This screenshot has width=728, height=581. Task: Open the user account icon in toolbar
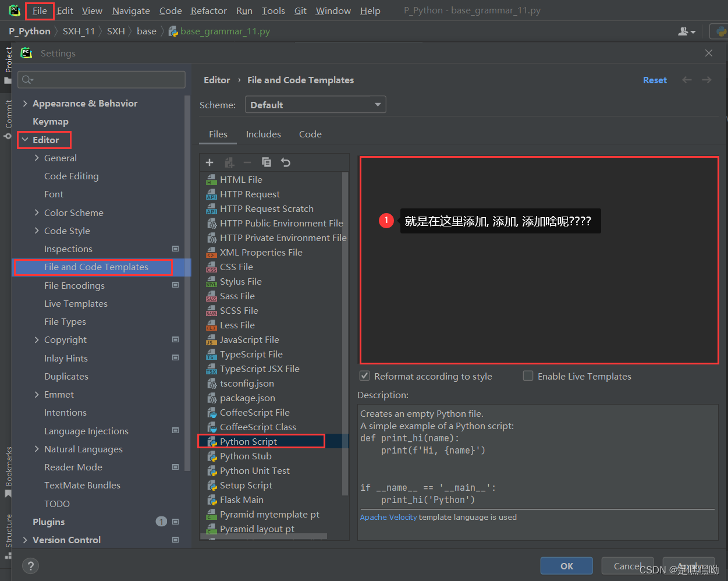pos(687,31)
